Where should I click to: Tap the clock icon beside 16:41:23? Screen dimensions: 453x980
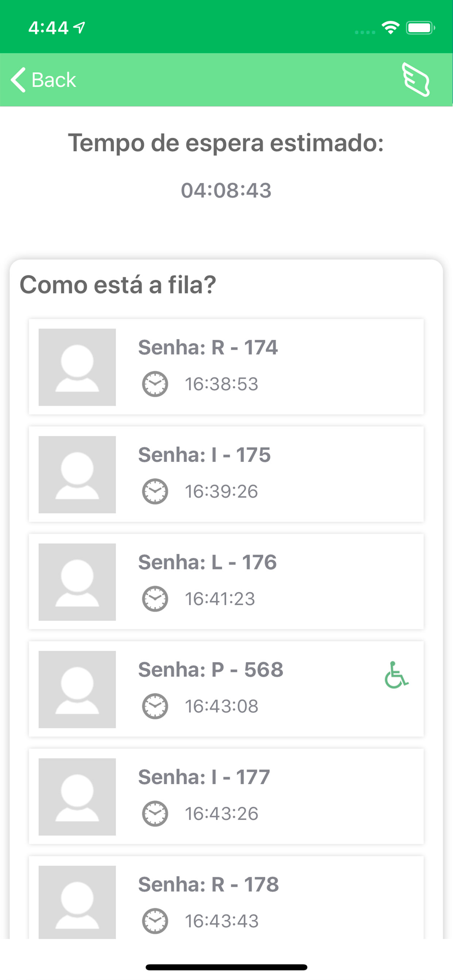pos(155,599)
